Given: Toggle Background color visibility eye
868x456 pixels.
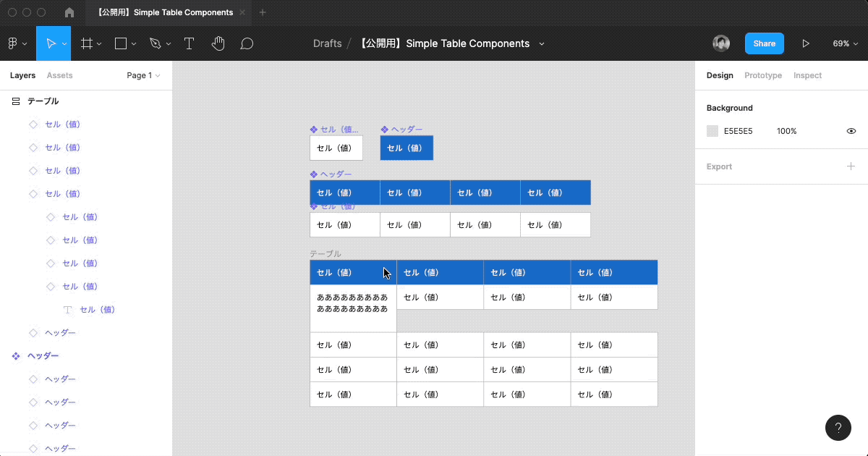Looking at the screenshot, I should point(851,131).
